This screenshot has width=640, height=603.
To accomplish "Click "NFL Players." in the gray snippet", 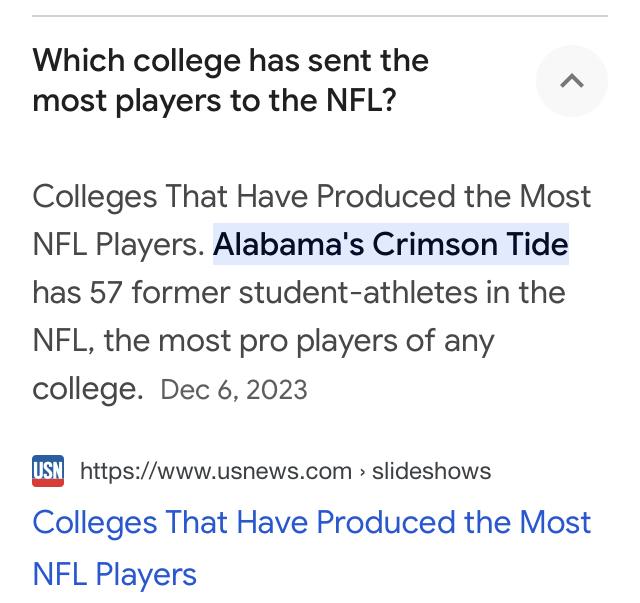I will [x=118, y=245].
